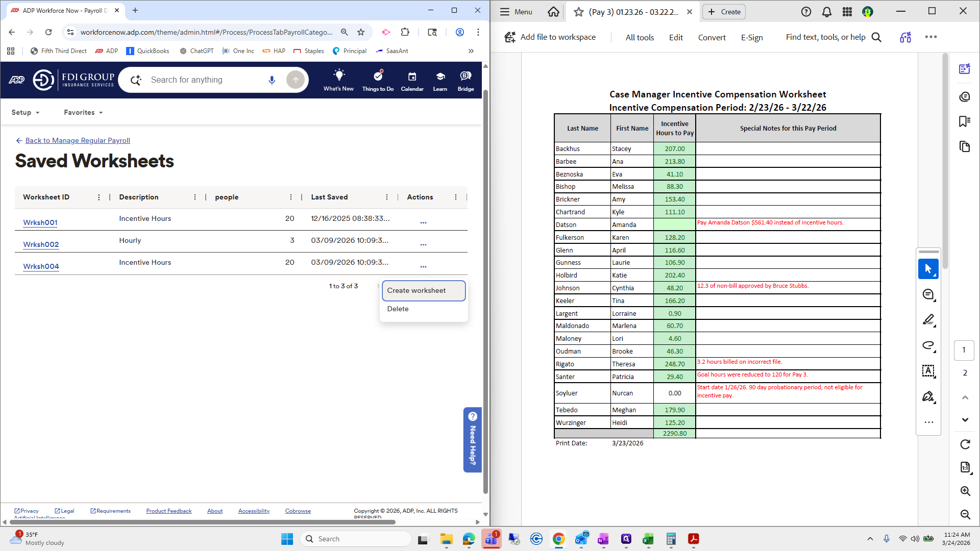Open the Fill and Sign pen tool
This screenshot has width=980, height=551.
point(928,396)
